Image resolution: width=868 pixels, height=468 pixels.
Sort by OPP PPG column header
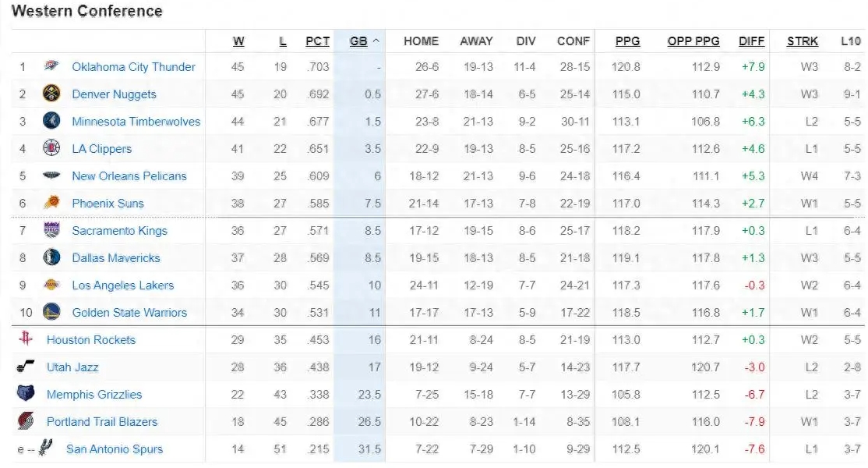click(x=693, y=41)
